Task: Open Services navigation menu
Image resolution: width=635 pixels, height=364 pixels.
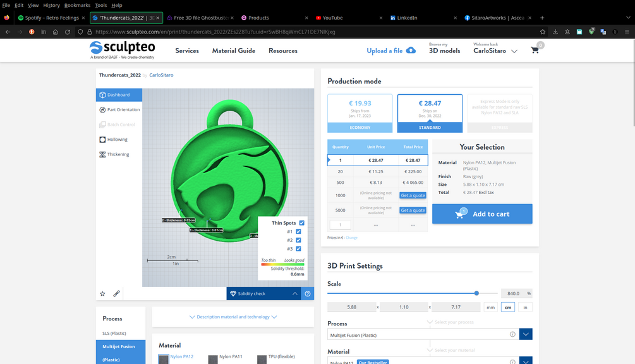Action: click(187, 51)
